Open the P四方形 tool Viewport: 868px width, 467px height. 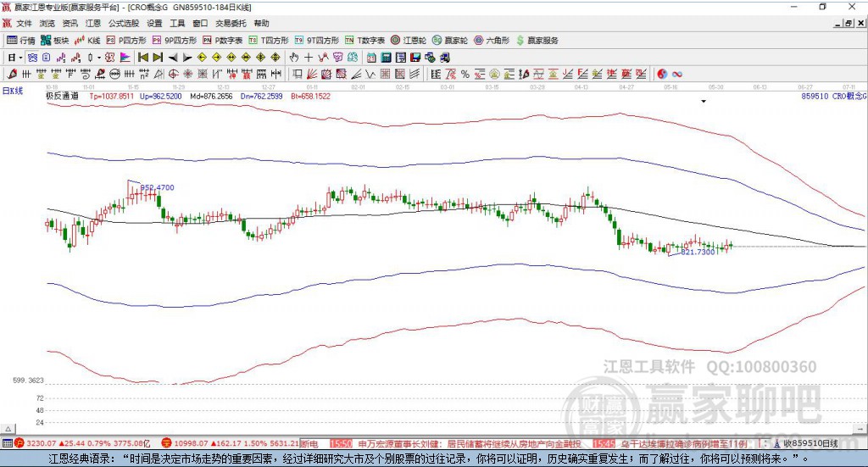[126, 41]
